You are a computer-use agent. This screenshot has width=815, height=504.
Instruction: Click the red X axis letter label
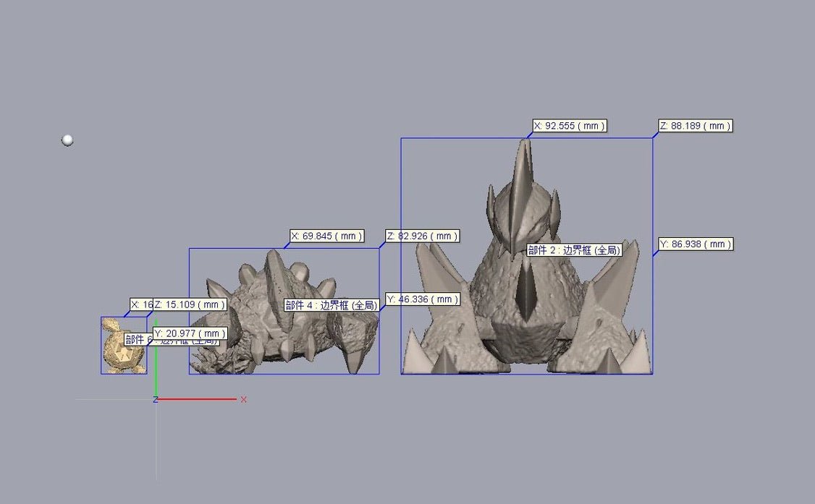click(244, 399)
